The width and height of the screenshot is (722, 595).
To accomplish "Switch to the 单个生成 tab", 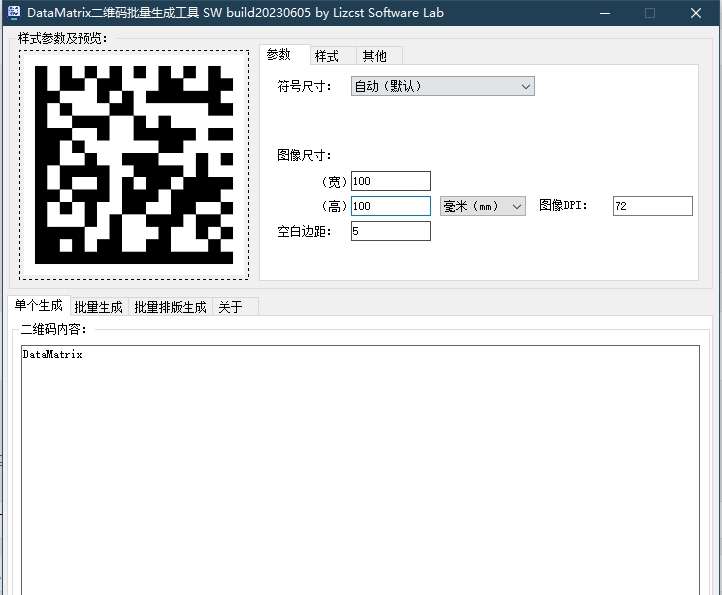I will pyautogui.click(x=38, y=306).
